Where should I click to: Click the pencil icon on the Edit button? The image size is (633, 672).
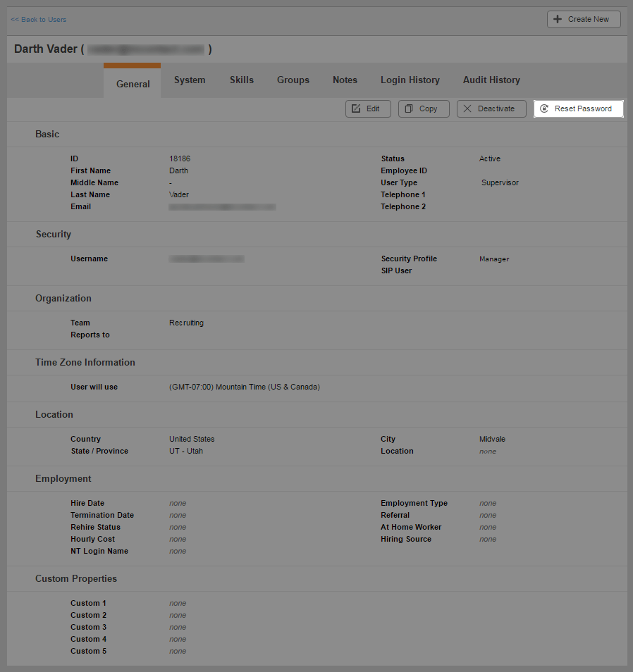pyautogui.click(x=356, y=108)
